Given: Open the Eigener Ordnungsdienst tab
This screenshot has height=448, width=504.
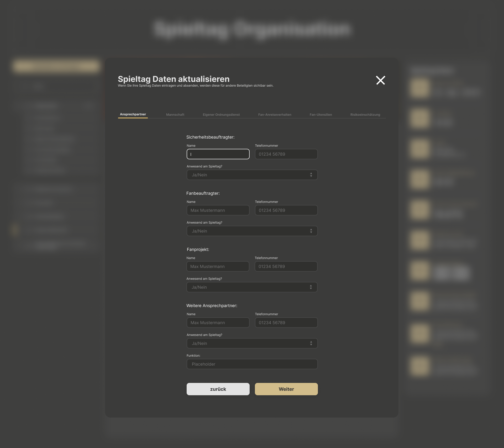Looking at the screenshot, I should pyautogui.click(x=221, y=115).
